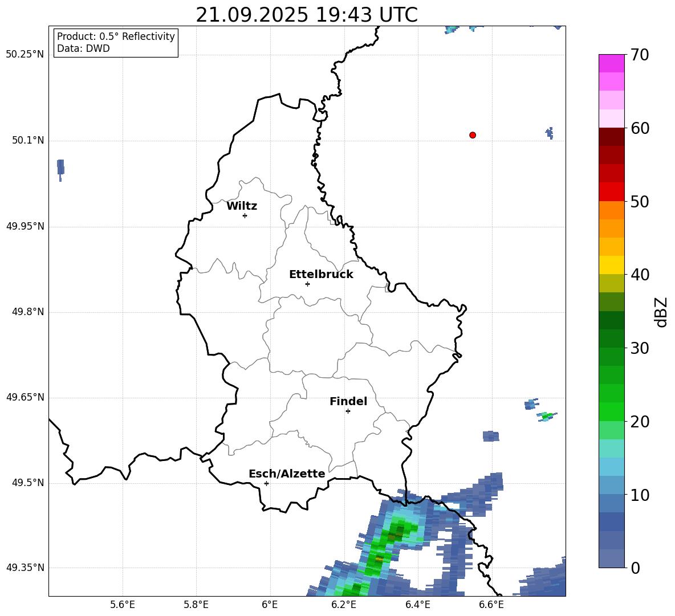Click the Ettelbruck station cross marker
Screen dimensions: 675x616
click(307, 284)
